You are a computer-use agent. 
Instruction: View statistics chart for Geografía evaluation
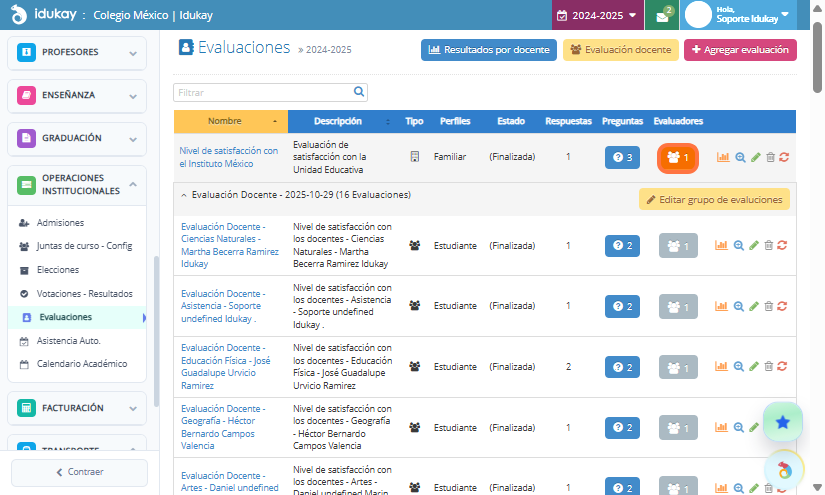(721, 428)
